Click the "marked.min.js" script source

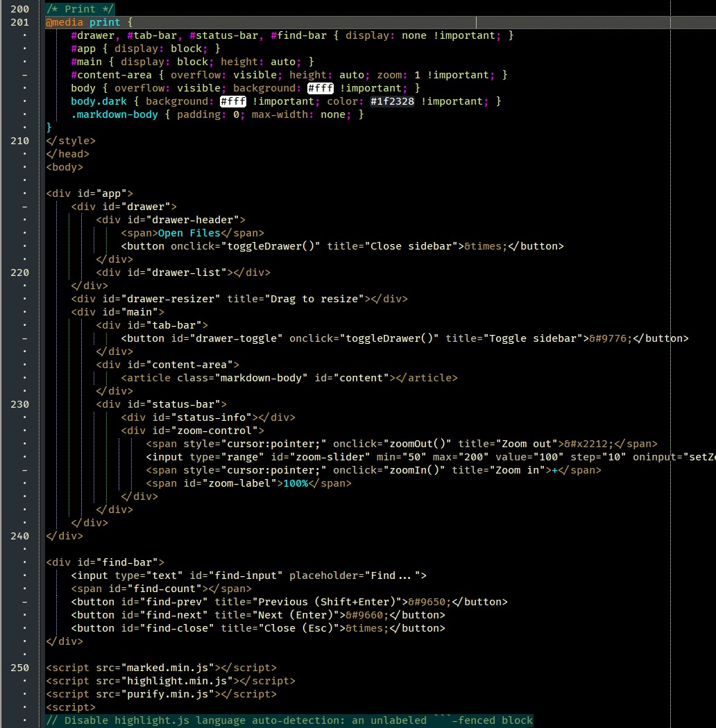167,668
